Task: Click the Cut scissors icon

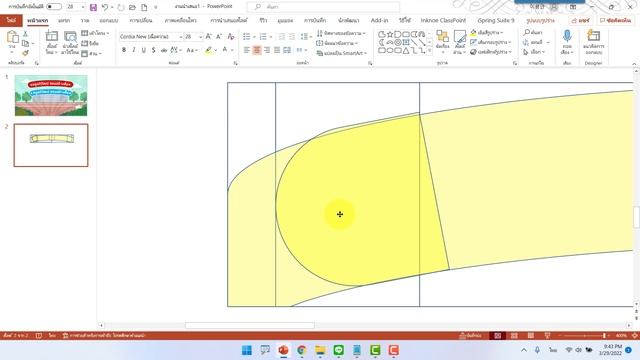Action: click(x=26, y=34)
